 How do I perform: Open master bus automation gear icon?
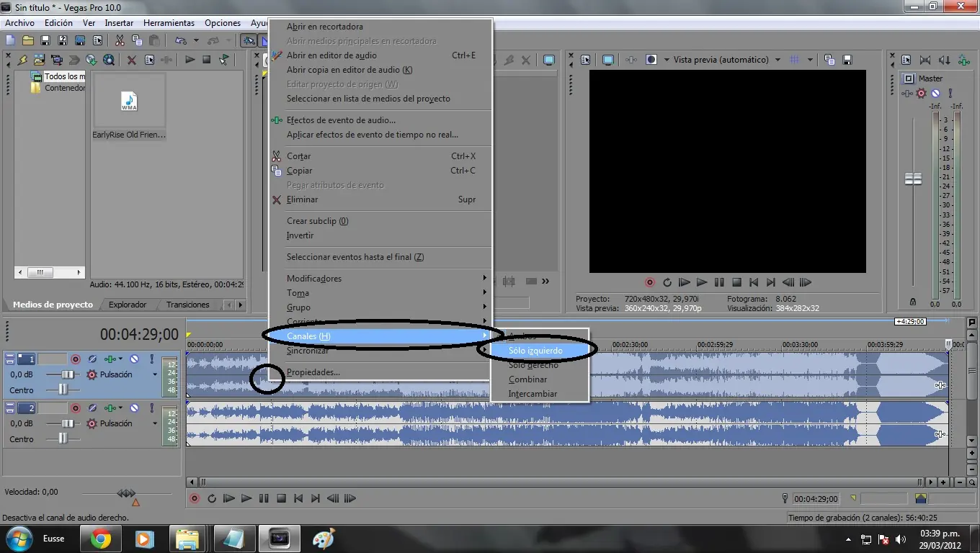pyautogui.click(x=921, y=93)
